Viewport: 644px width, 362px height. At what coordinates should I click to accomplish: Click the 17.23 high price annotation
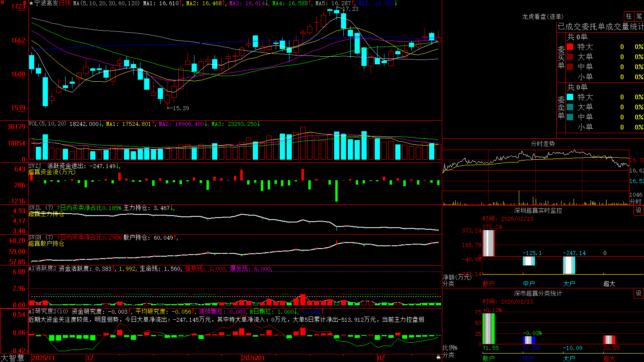[350, 9]
